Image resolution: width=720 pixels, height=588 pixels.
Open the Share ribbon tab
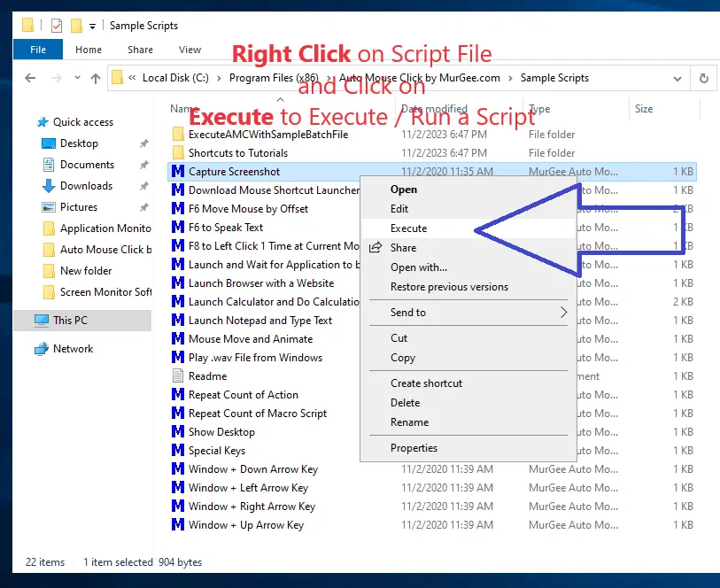click(141, 50)
